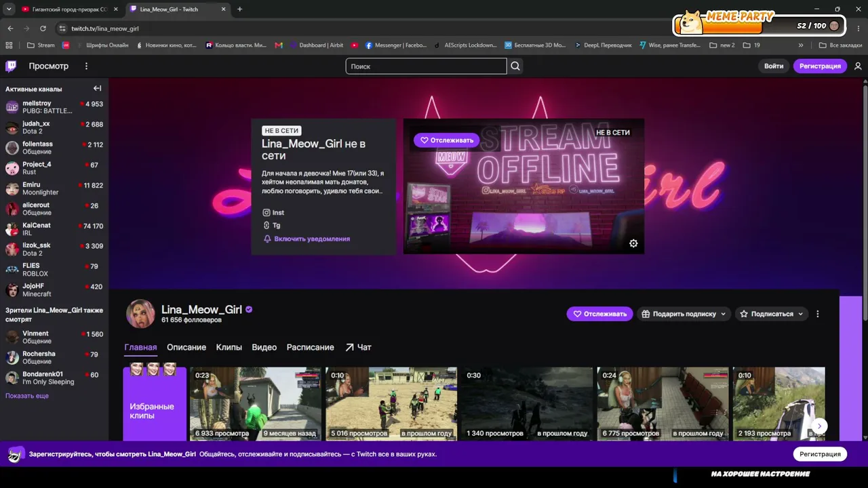The width and height of the screenshot is (868, 488).
Task: Open the lizok_ssk Dota 2 channel
Action: [54, 249]
